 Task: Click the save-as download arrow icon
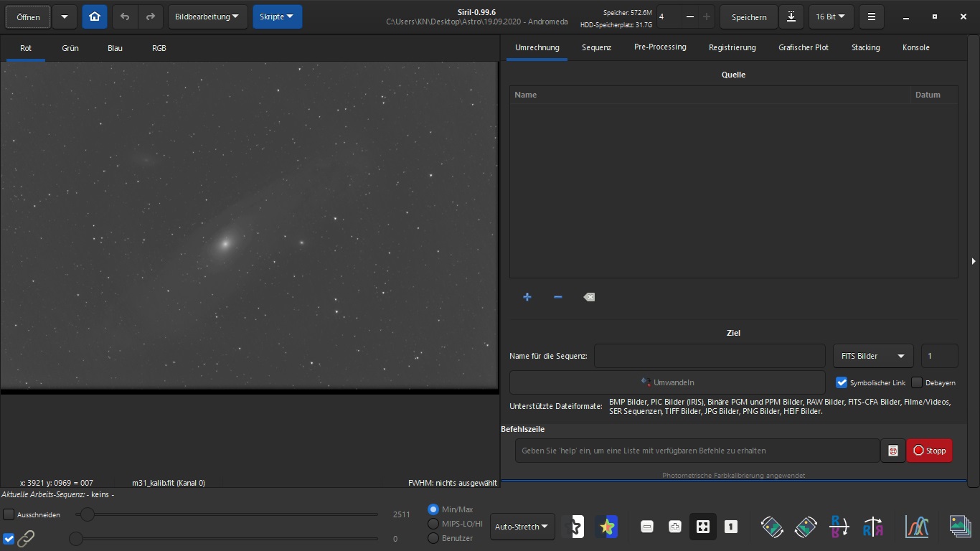pyautogui.click(x=791, y=17)
